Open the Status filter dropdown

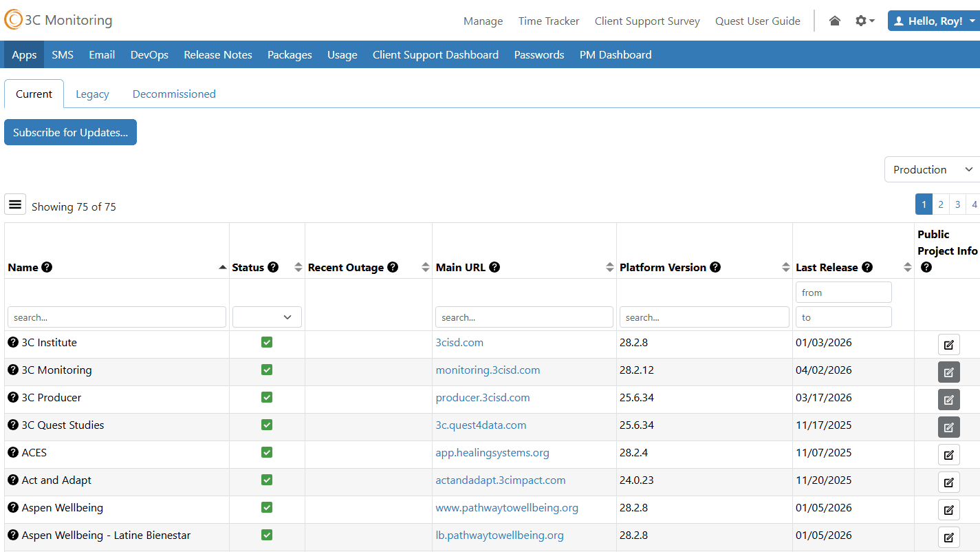(267, 317)
